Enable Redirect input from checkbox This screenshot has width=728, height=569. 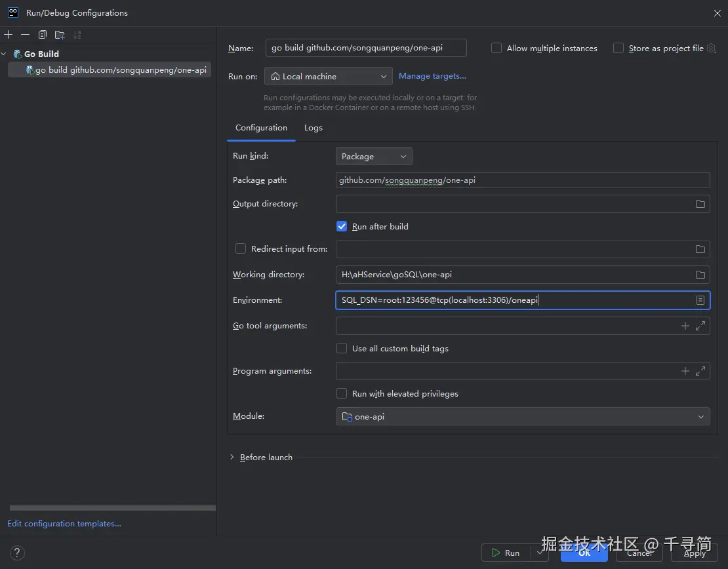(241, 248)
